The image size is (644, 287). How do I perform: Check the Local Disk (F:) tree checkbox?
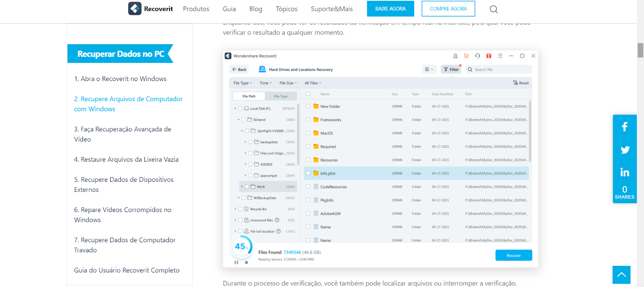240,108
